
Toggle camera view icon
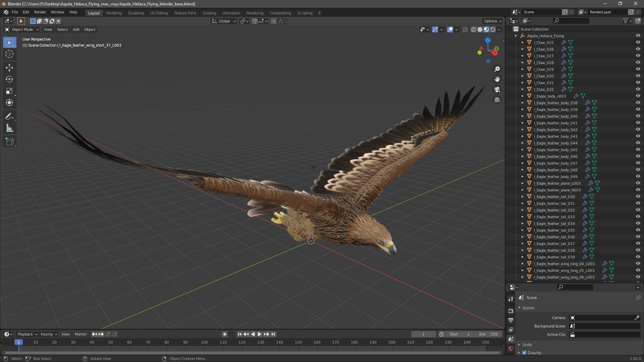coord(497,89)
